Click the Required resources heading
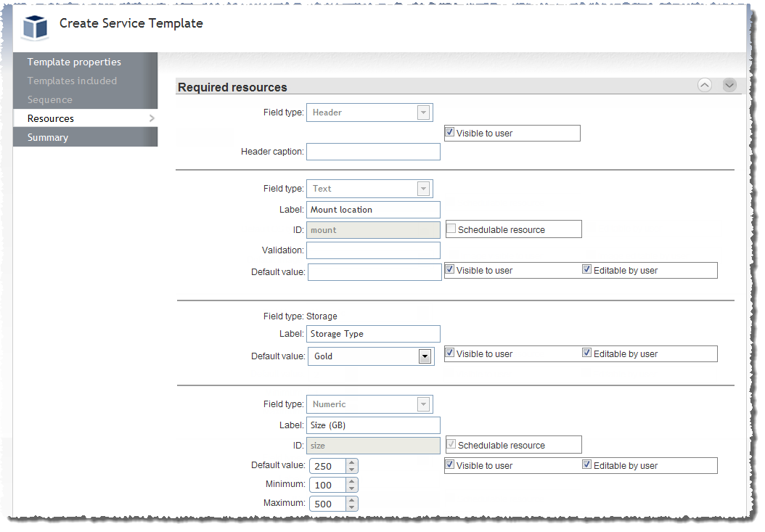The image size is (765, 532). (x=232, y=87)
